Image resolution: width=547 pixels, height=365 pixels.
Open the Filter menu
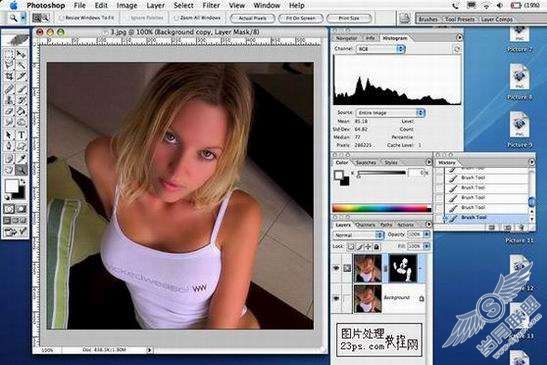point(211,6)
